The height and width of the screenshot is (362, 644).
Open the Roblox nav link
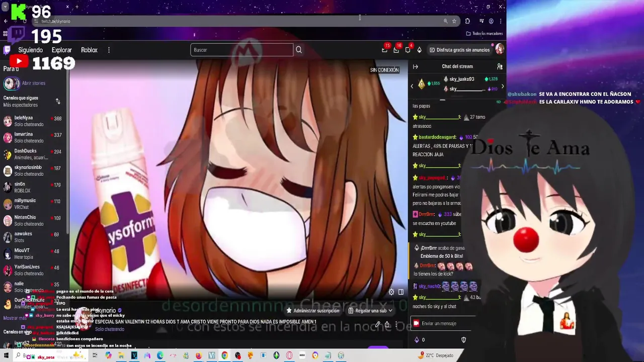[x=89, y=50]
